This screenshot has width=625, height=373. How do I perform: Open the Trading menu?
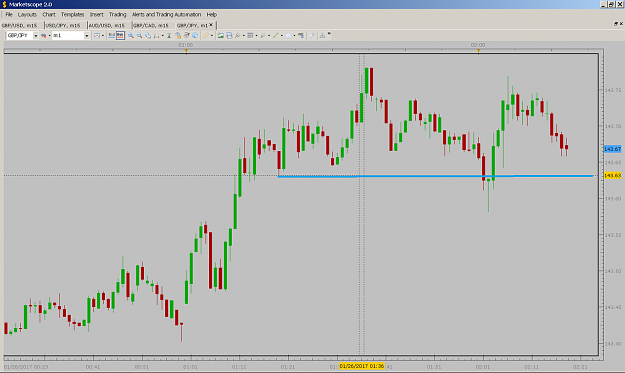pyautogui.click(x=118, y=14)
